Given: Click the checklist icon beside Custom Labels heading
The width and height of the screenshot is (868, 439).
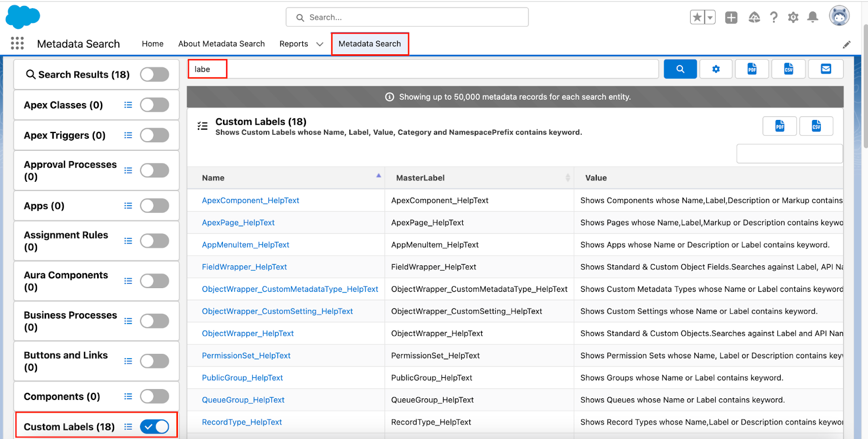Looking at the screenshot, I should [202, 126].
